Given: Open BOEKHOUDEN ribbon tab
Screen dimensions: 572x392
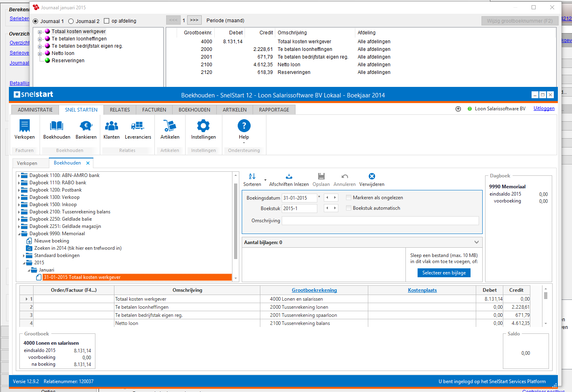Looking at the screenshot, I should (194, 110).
